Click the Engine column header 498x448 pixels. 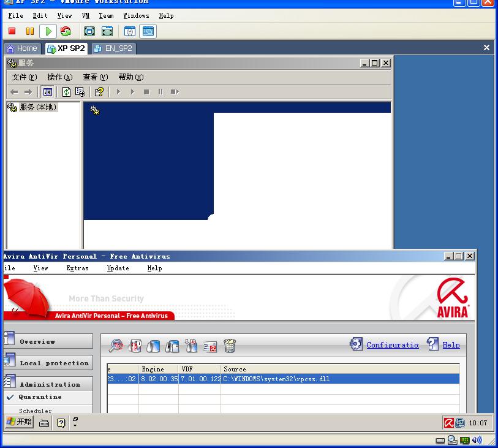coord(159,369)
